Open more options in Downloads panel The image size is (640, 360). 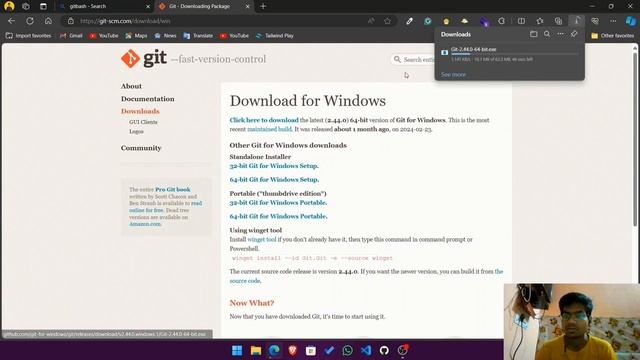pos(560,34)
